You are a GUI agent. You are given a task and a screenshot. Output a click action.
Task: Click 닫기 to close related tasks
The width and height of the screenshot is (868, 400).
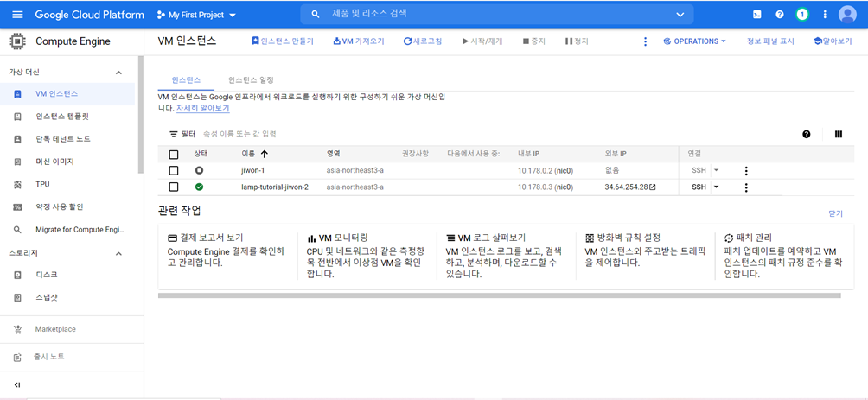tap(835, 213)
